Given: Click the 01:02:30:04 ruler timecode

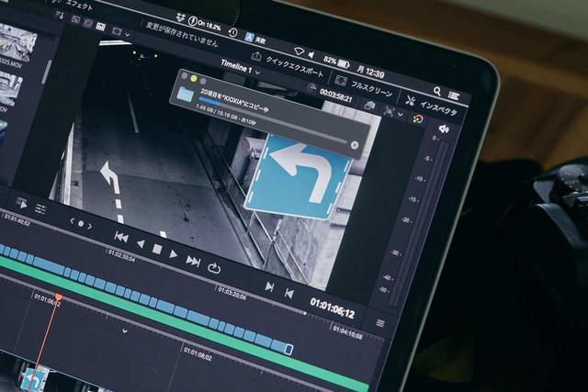Looking at the screenshot, I should click(x=121, y=255).
